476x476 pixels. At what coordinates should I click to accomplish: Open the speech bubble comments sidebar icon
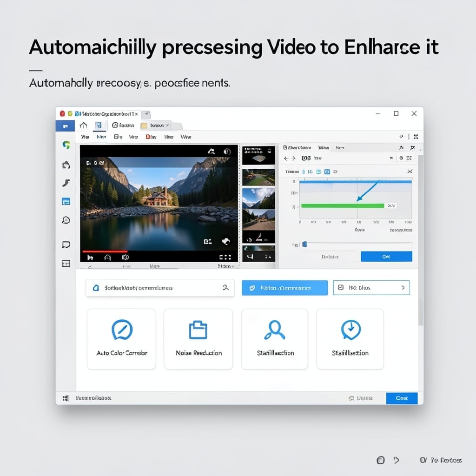[x=66, y=245]
